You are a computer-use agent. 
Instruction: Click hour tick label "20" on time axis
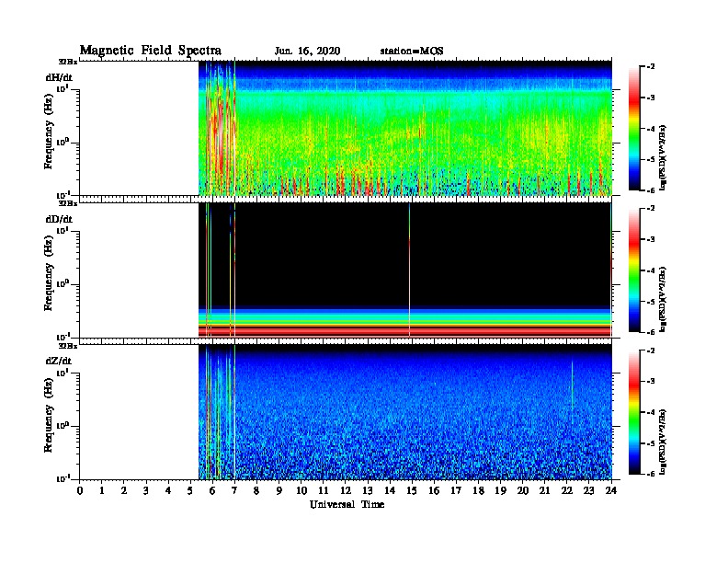(x=523, y=490)
